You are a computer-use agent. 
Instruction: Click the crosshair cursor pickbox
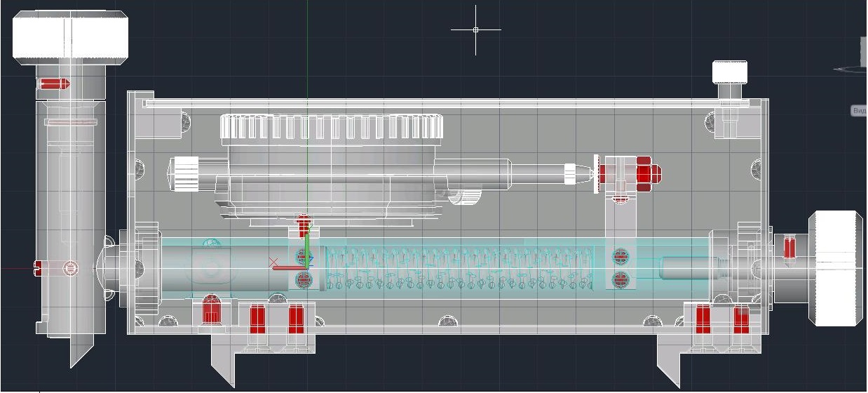[x=476, y=30]
